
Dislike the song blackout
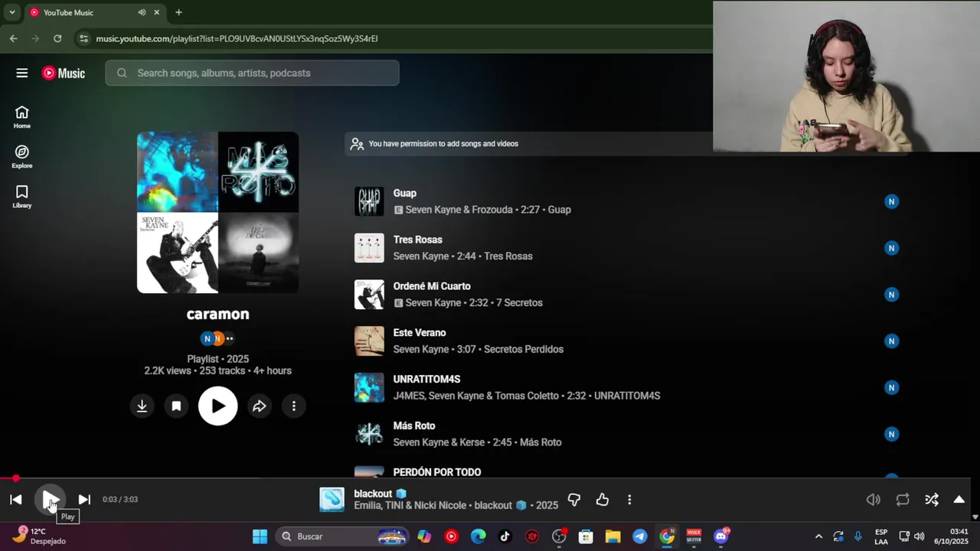574,500
